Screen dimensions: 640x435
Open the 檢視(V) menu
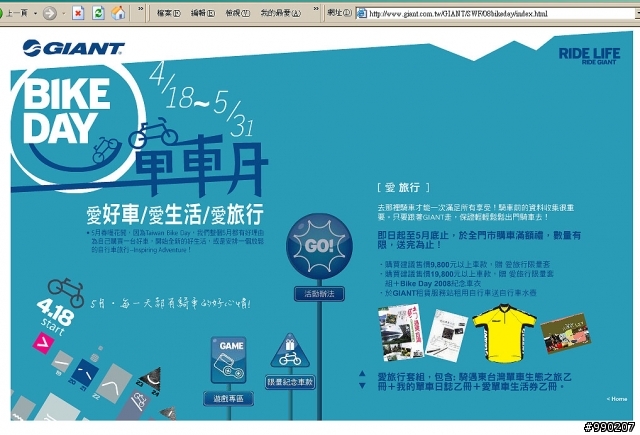pyautogui.click(x=238, y=13)
